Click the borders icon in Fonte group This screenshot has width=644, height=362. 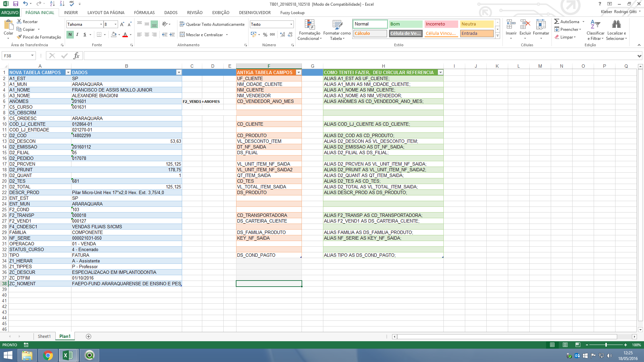(99, 35)
